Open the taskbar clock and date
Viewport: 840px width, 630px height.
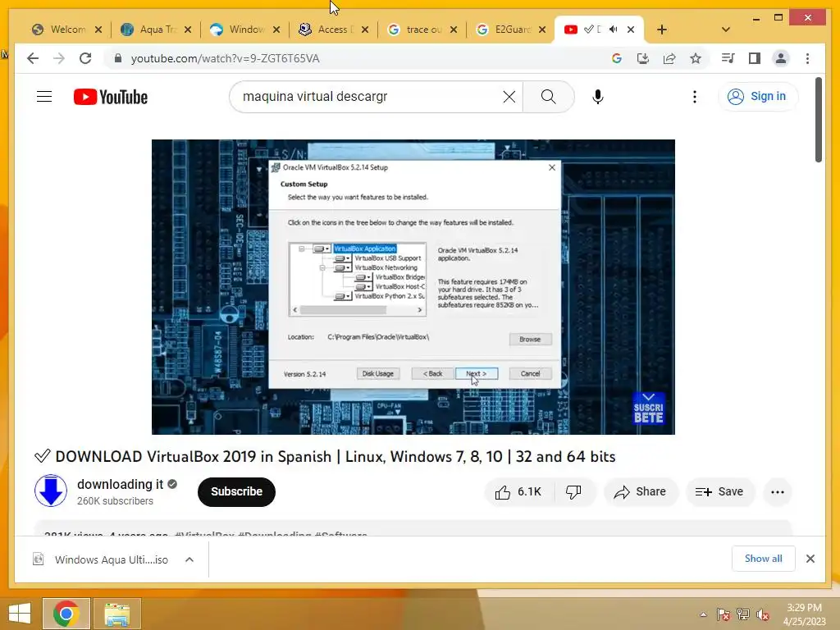pos(804,614)
